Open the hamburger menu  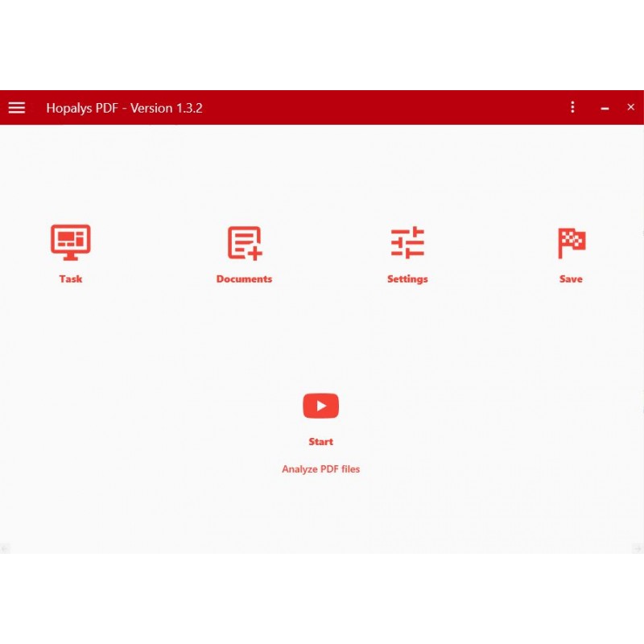pos(17,108)
